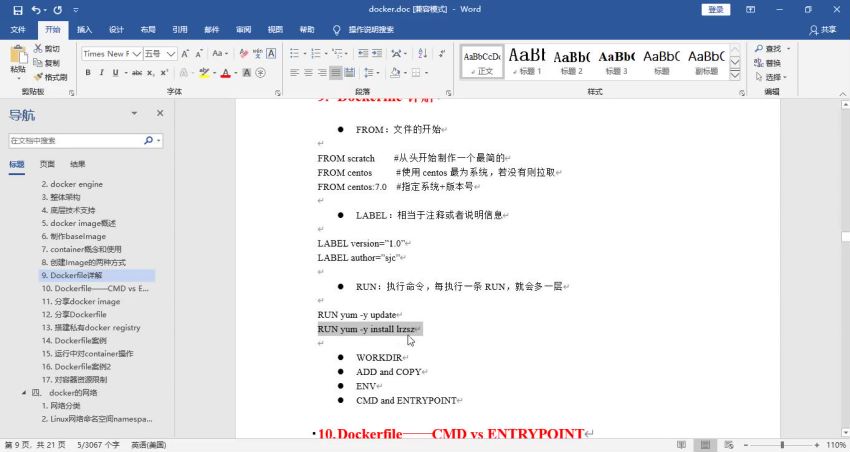850x452 pixels.
Task: Apply the red font color
Action: 226,73
